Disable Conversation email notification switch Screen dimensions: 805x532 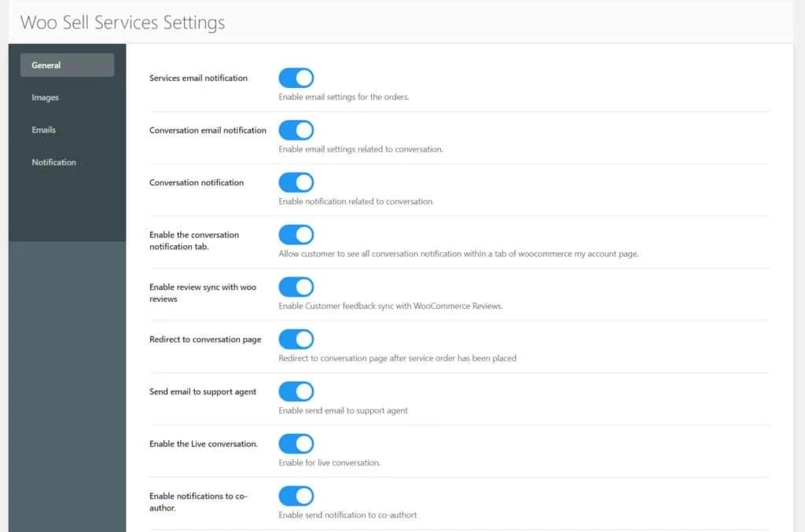coord(296,130)
